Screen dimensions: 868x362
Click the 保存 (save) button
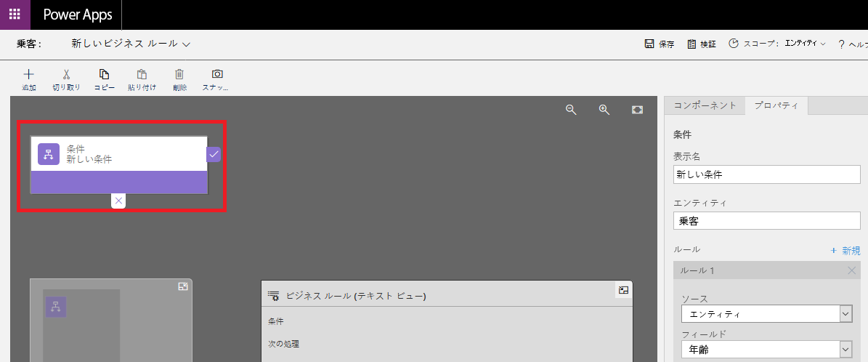[x=660, y=44]
